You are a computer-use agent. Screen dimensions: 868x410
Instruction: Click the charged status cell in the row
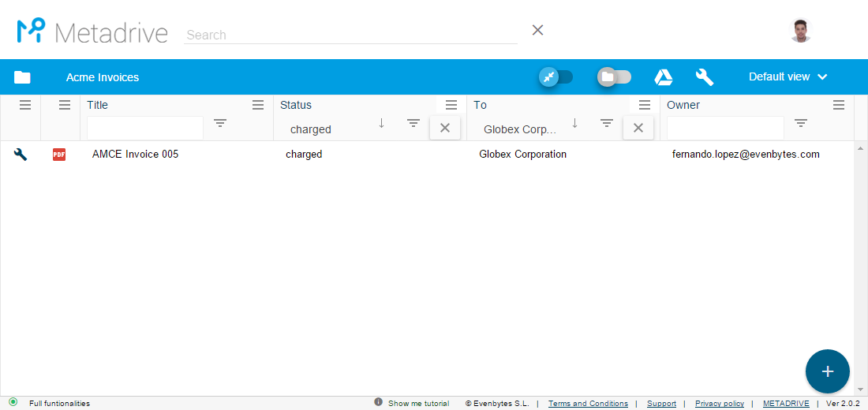pos(304,155)
